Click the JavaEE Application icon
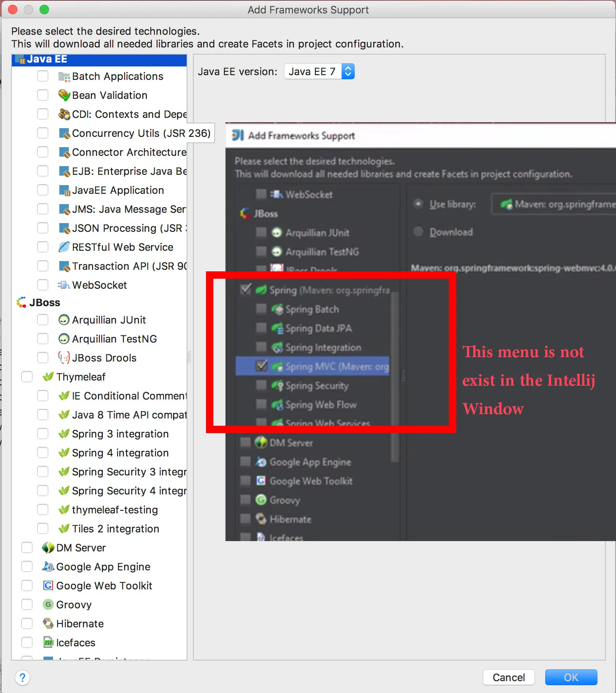Screen dimensions: 616x693 [64, 190]
